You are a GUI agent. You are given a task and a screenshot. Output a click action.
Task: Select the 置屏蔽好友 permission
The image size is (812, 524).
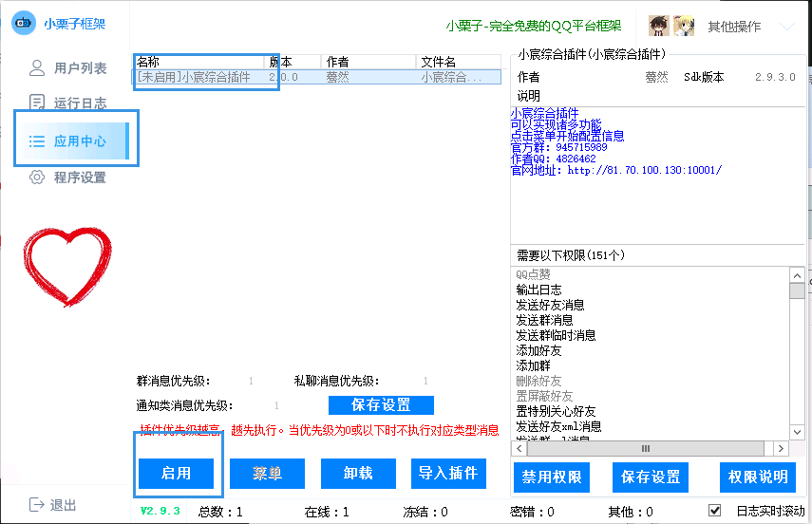[x=544, y=396]
